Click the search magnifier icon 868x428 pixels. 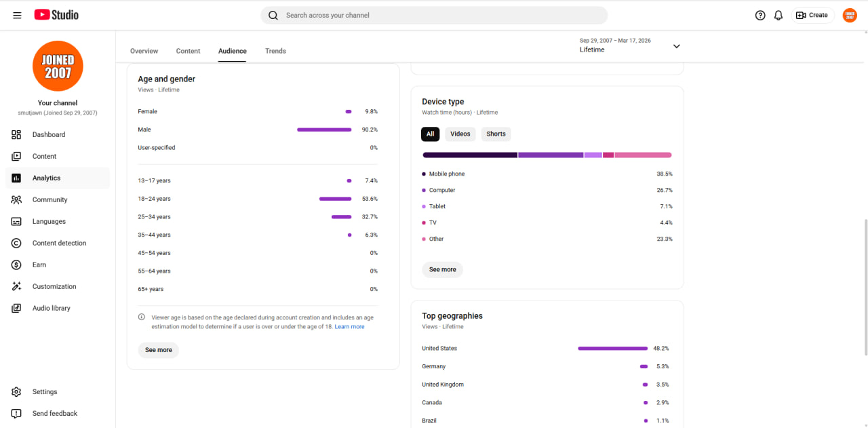273,15
